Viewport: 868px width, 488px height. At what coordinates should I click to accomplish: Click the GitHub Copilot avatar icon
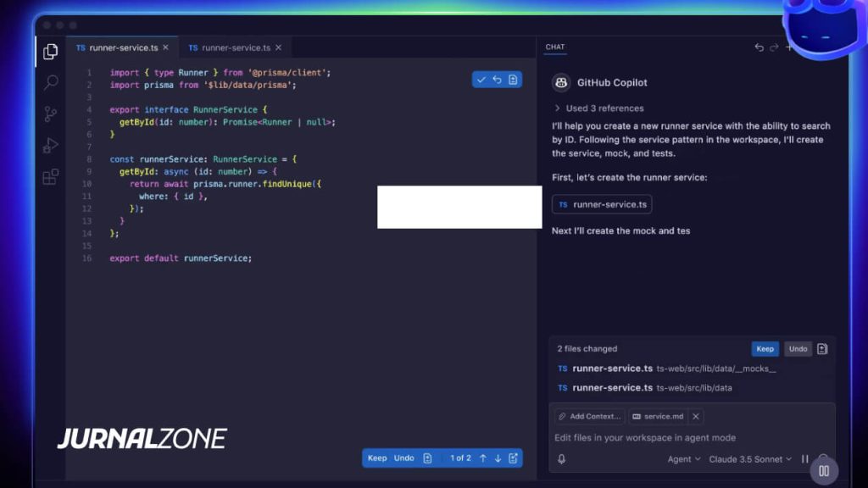pyautogui.click(x=560, y=82)
